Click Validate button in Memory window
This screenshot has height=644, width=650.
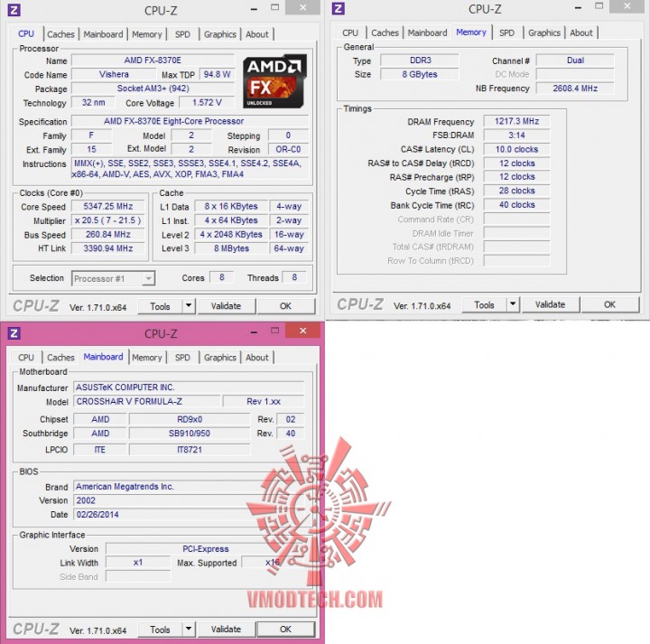pos(550,304)
